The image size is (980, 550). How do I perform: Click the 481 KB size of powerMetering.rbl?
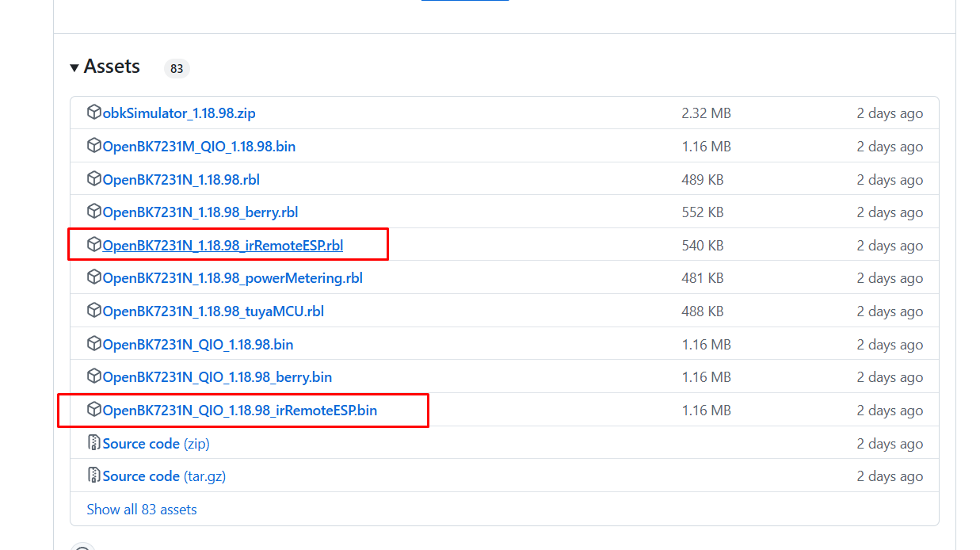pyautogui.click(x=703, y=278)
